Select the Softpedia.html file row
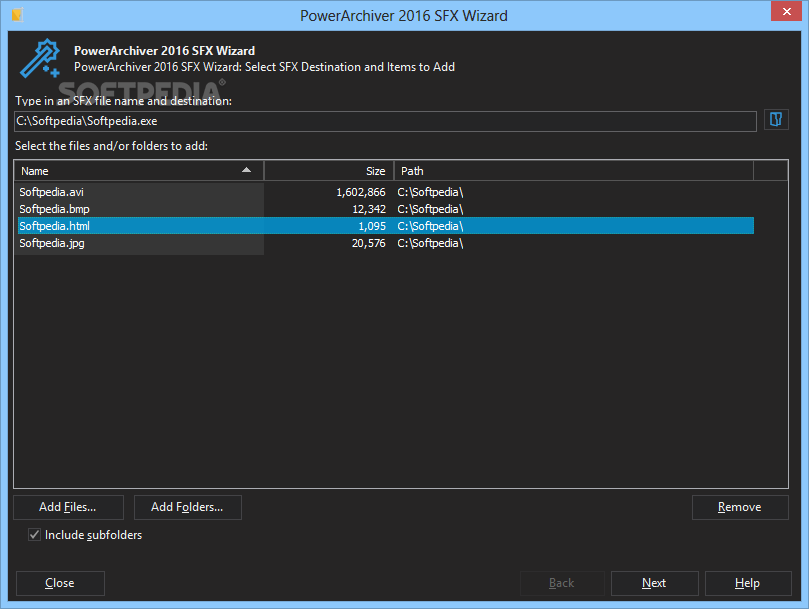Image resolution: width=809 pixels, height=609 pixels. pyautogui.click(x=385, y=226)
